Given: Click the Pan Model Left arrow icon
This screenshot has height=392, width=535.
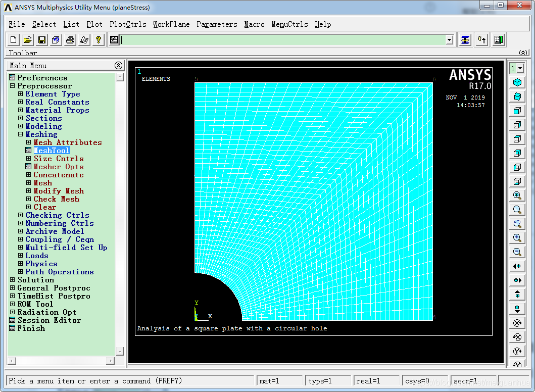Looking at the screenshot, I should 517,266.
